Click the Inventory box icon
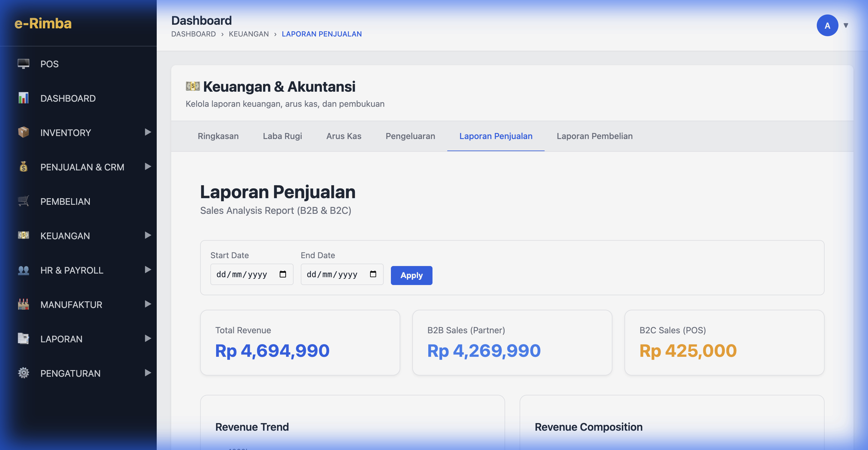This screenshot has height=450, width=868. (23, 132)
